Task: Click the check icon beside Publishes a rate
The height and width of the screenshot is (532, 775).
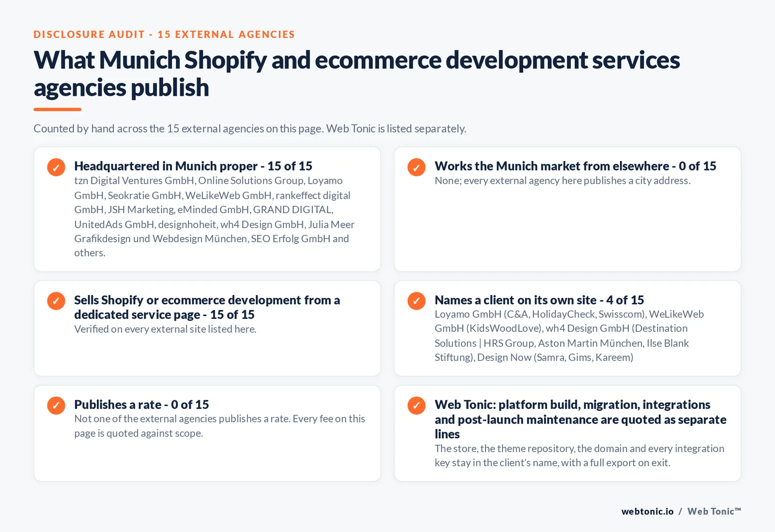Action: (56, 406)
